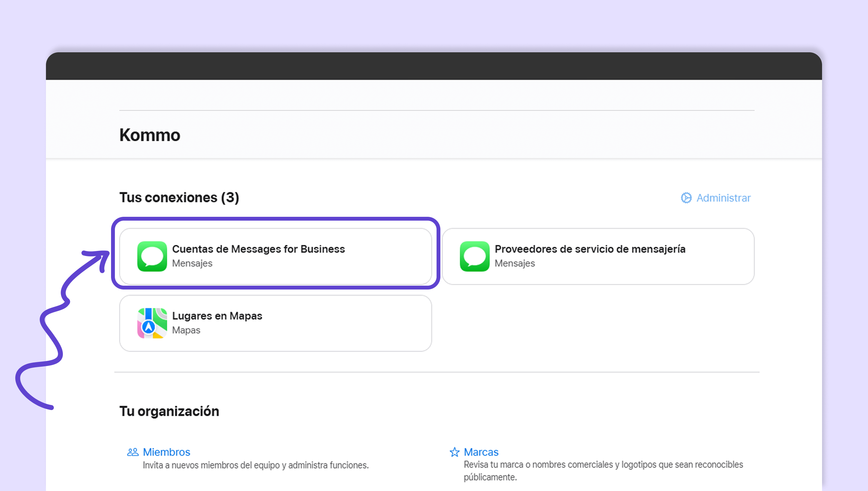Click the Administrar link
The image size is (868, 491).
click(x=723, y=198)
